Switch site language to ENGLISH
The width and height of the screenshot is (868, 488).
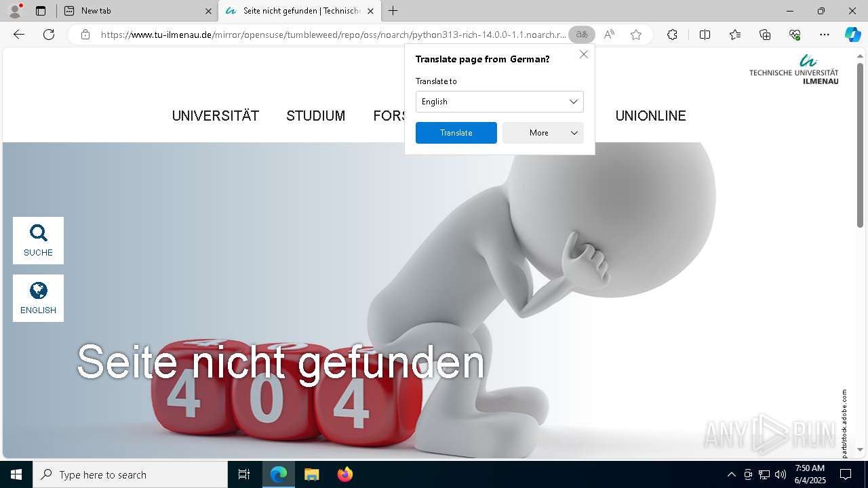[38, 298]
